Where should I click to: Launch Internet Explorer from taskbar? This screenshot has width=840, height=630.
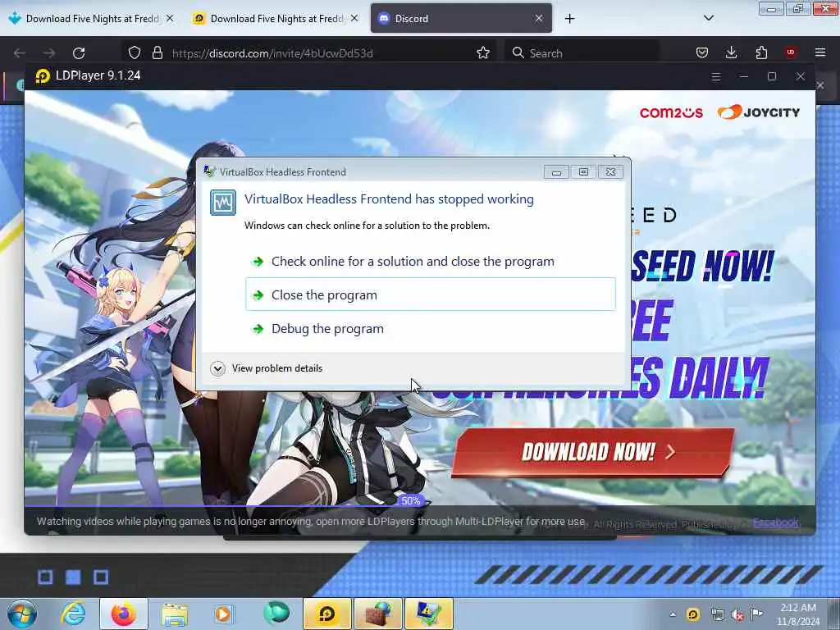[73, 614]
